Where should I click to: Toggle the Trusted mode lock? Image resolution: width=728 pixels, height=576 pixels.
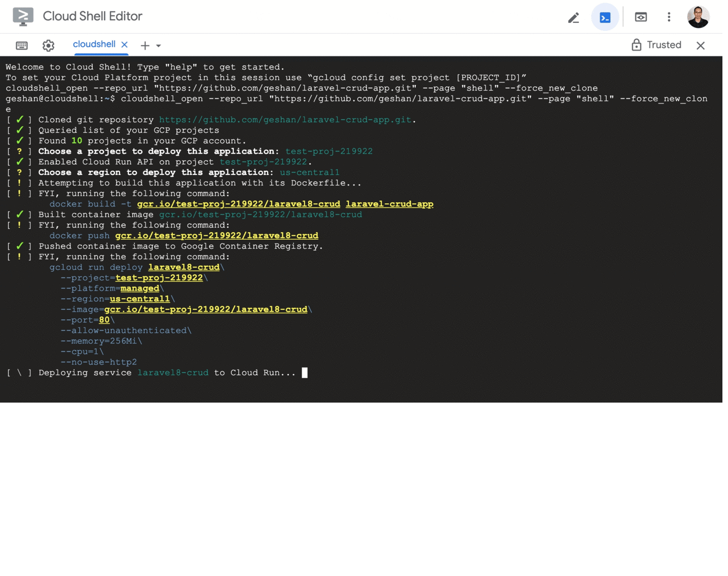(637, 45)
